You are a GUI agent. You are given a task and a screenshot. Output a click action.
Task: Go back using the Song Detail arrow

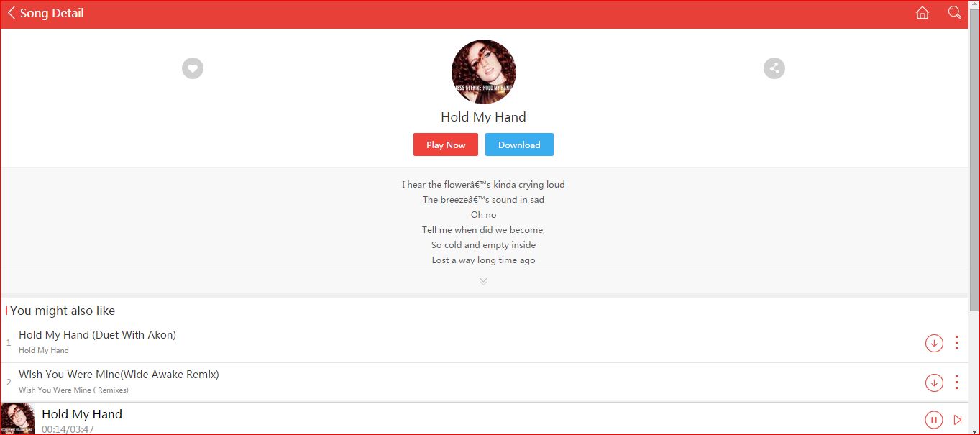click(12, 13)
